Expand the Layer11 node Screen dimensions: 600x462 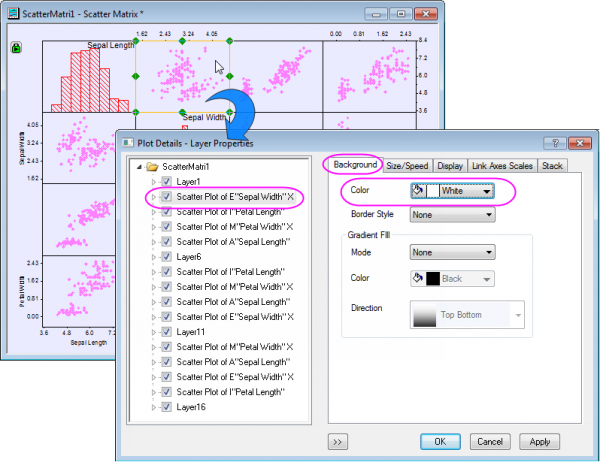point(154,332)
